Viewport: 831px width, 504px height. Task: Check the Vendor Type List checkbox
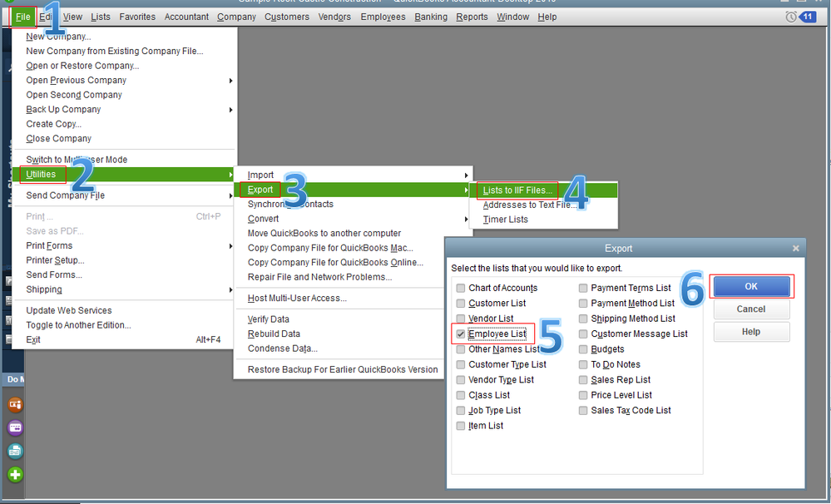coord(461,380)
